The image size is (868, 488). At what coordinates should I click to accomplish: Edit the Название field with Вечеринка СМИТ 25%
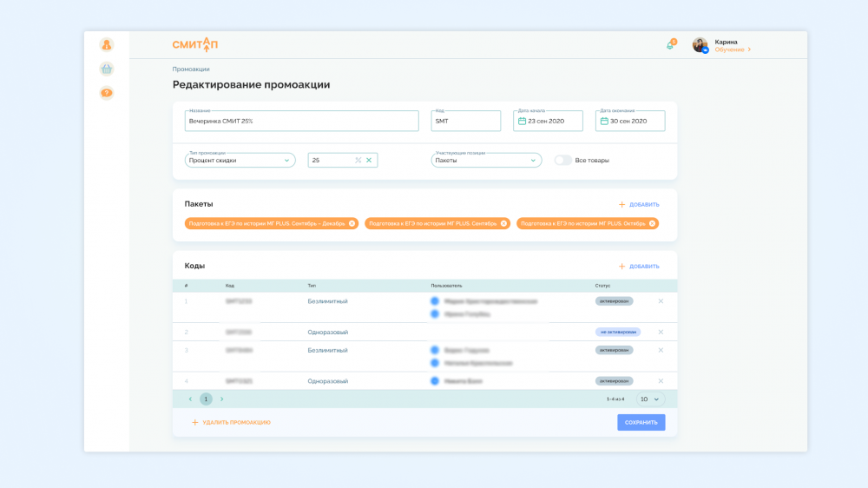click(x=302, y=121)
